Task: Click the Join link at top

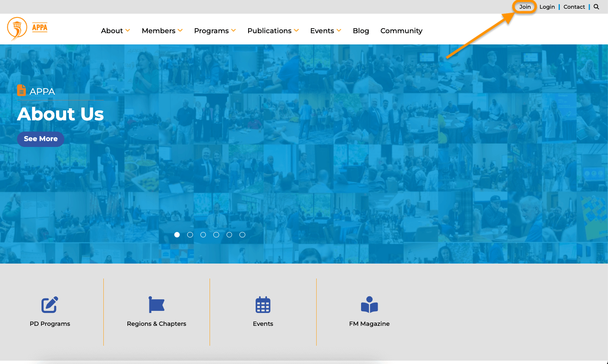Action: coord(525,7)
